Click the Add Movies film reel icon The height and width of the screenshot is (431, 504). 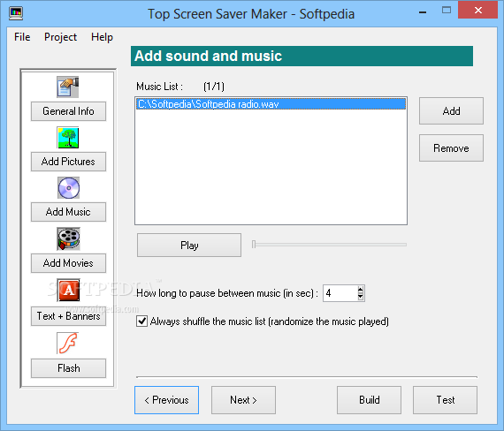(x=68, y=239)
